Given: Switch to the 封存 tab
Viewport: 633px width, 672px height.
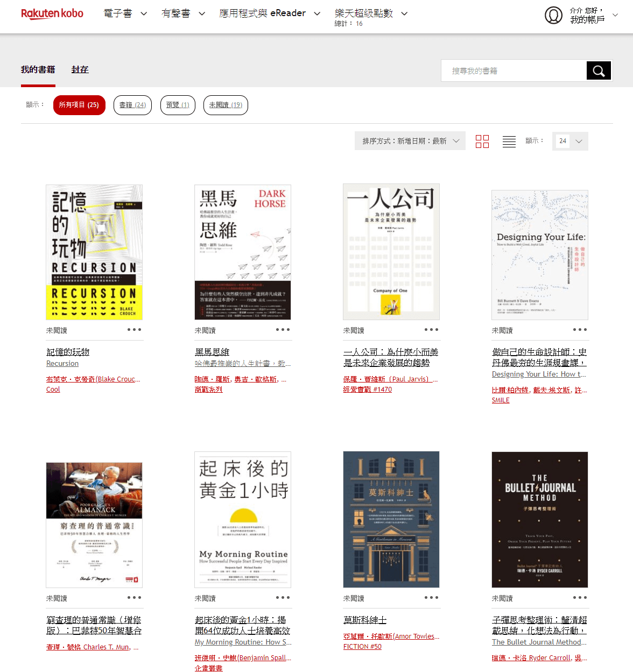Looking at the screenshot, I should click(80, 69).
